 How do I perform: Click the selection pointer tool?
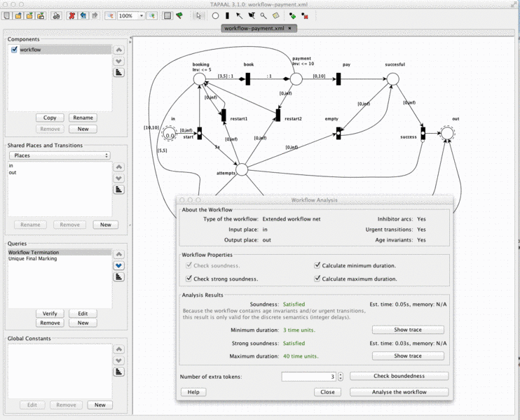(x=198, y=15)
